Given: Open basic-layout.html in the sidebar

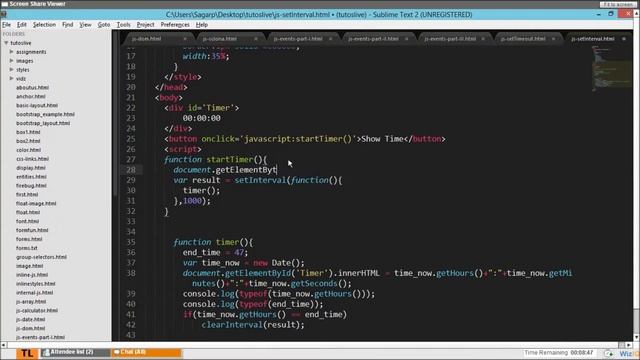Looking at the screenshot, I should [37, 105].
